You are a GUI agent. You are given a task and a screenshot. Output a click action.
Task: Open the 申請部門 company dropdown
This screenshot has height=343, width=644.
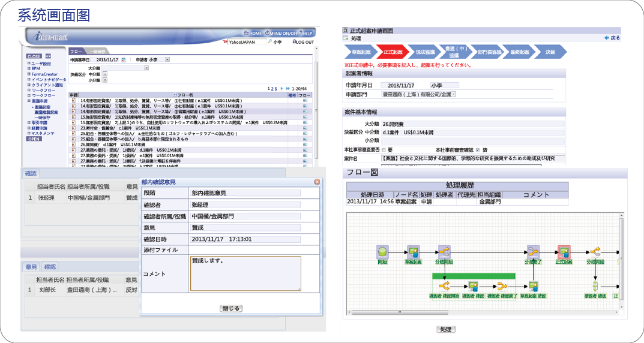pos(454,95)
